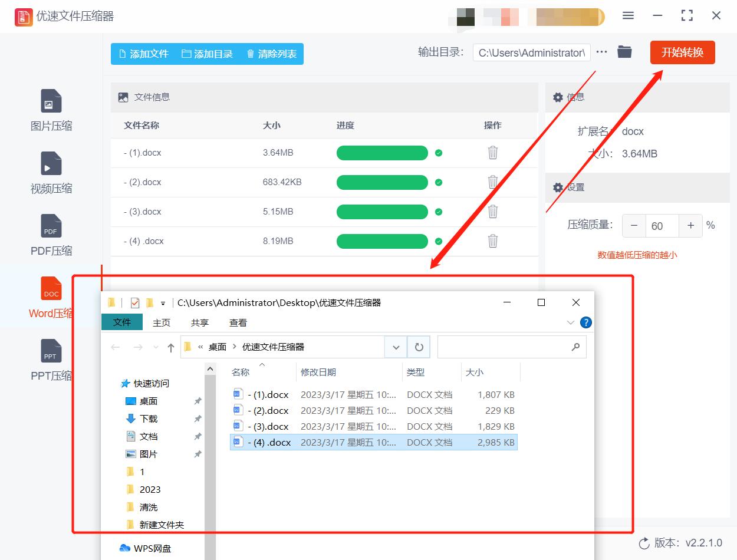Decrease 压缩质量 with the minus stepper
The height and width of the screenshot is (560, 737).
click(634, 225)
